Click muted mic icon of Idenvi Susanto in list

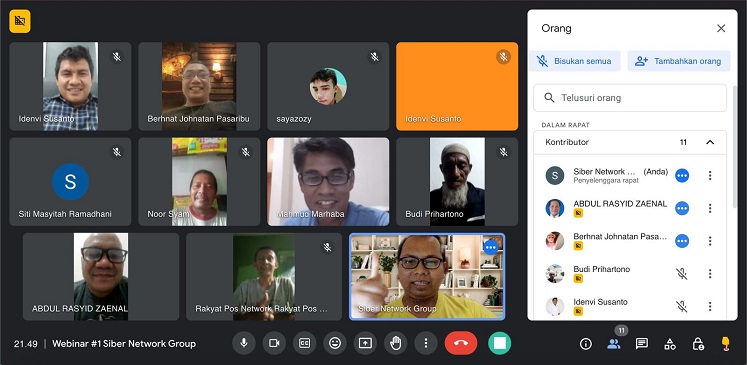[x=682, y=306]
